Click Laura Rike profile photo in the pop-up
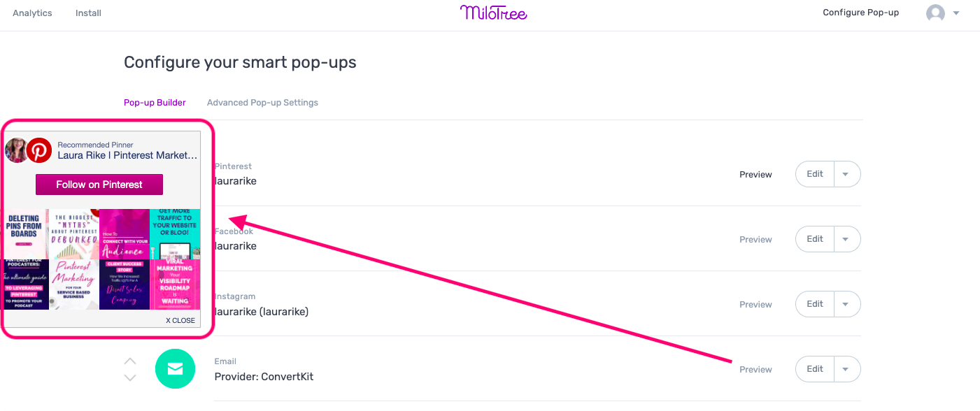This screenshot has height=411, width=980. [x=15, y=150]
